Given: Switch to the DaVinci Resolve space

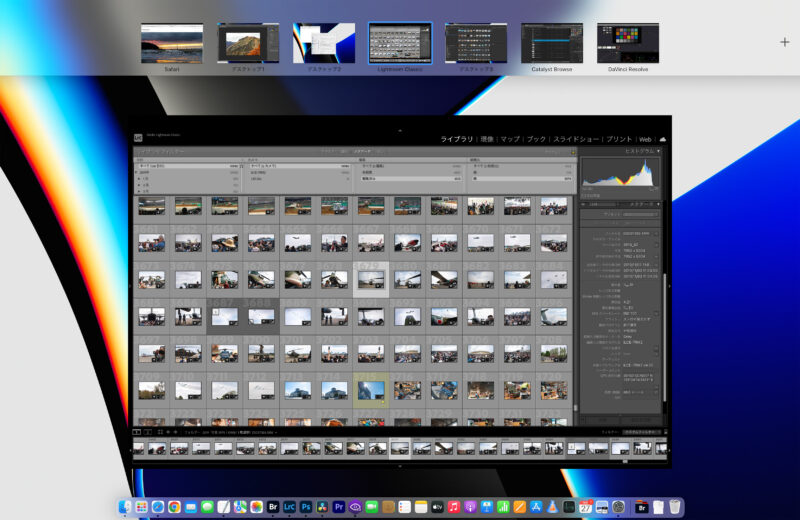Looking at the screenshot, I should [x=627, y=43].
